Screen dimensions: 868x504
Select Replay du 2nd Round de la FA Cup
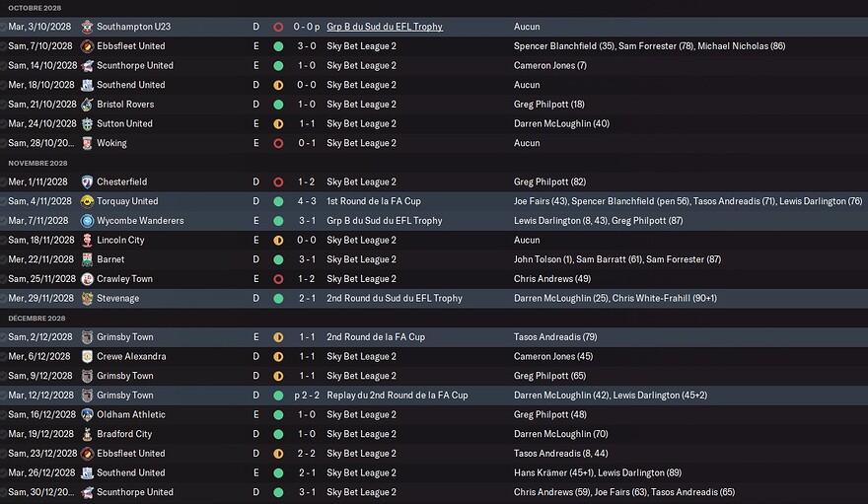397,395
